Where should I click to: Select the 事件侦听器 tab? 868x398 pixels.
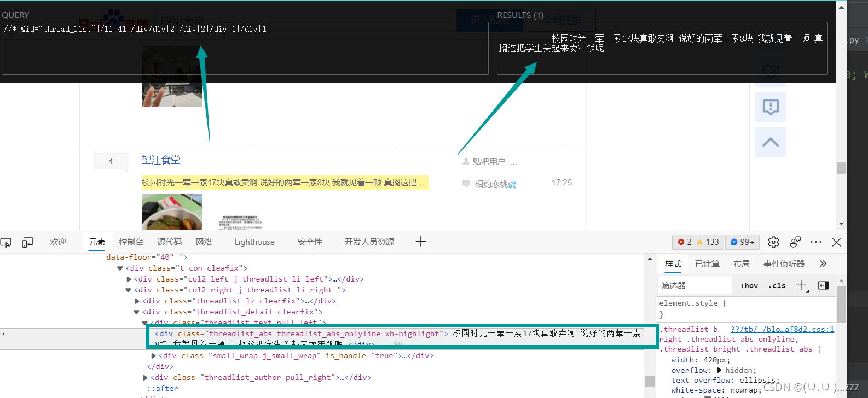pyautogui.click(x=784, y=264)
